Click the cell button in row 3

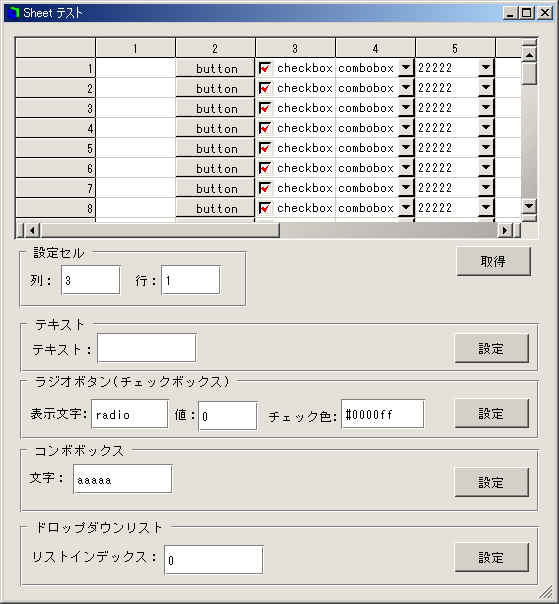[x=215, y=108]
